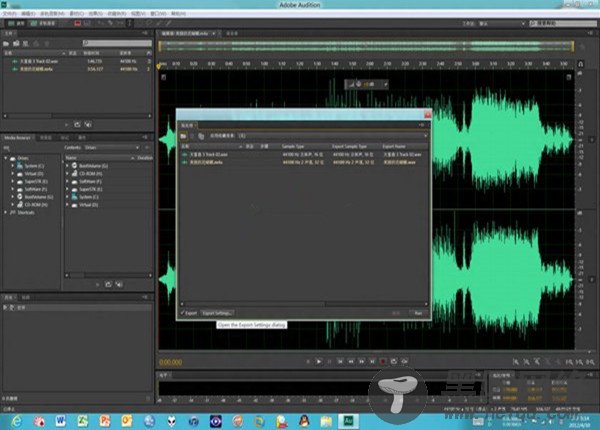Toggle Media Browser loop preview icon
This screenshot has height=430, width=600.
108,285
